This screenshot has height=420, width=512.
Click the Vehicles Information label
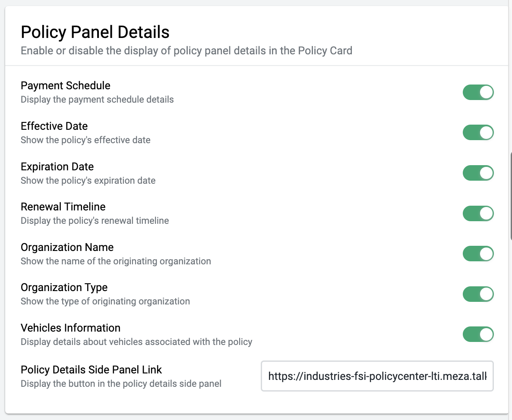[x=70, y=328]
